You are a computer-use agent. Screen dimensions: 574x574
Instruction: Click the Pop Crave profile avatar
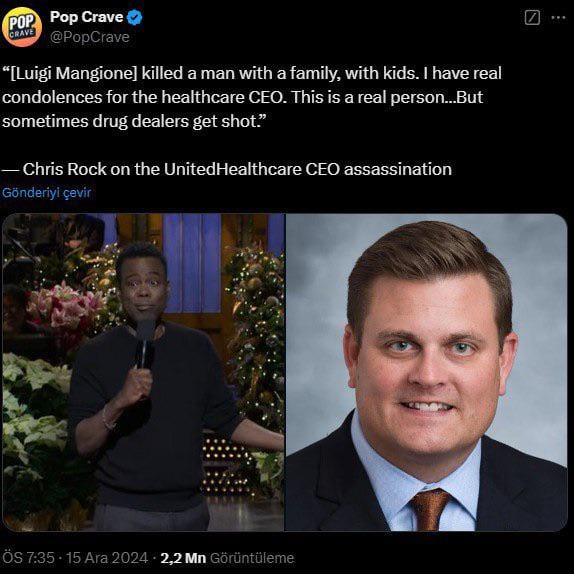coord(22,27)
